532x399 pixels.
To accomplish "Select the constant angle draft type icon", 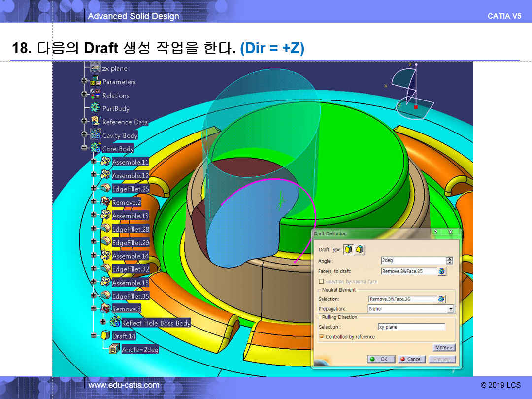I will 348,250.
